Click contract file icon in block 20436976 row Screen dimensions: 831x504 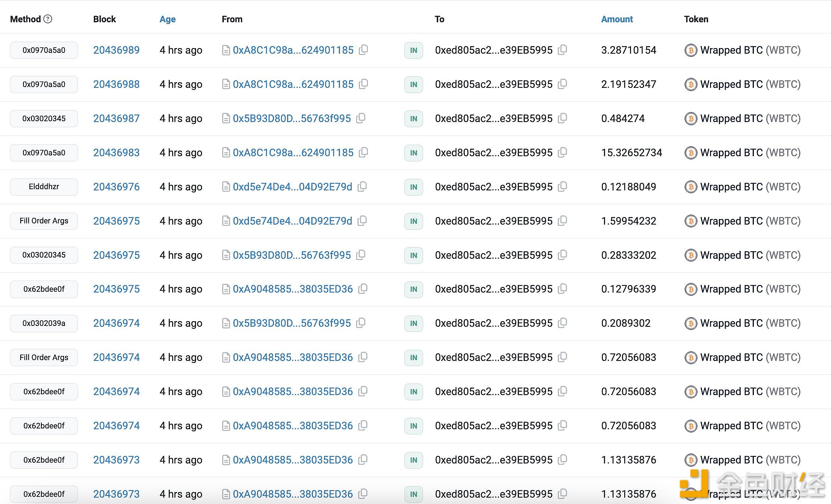click(226, 187)
